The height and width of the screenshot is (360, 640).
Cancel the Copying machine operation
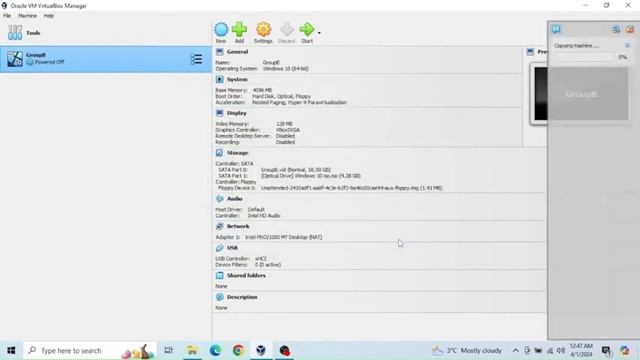click(627, 46)
